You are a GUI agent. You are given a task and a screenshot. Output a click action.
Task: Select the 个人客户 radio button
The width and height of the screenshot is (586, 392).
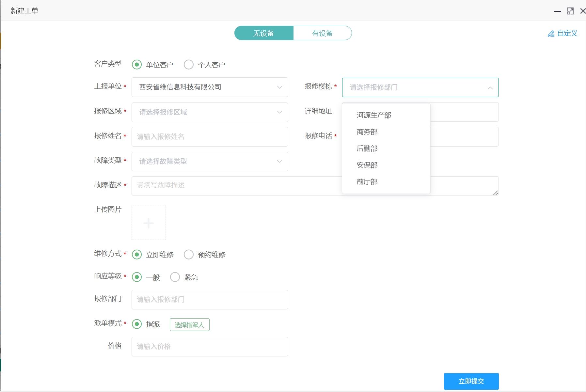pos(189,64)
